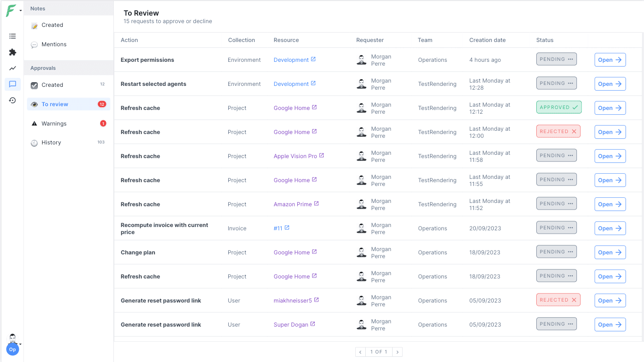This screenshot has height=362, width=644.
Task: Click the APPROVED status badge
Action: (x=559, y=108)
